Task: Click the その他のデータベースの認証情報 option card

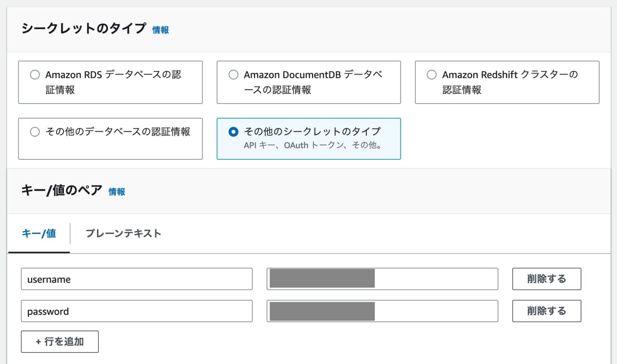Action: (x=110, y=139)
